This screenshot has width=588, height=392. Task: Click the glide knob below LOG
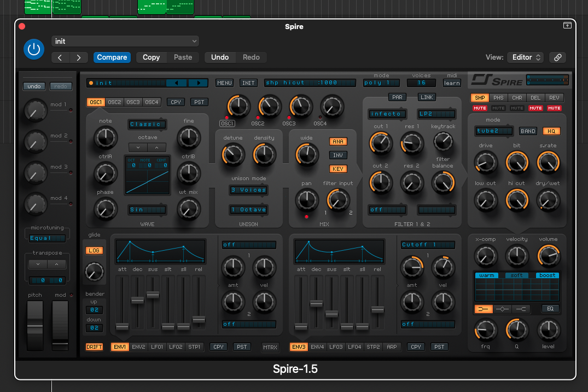pos(94,272)
